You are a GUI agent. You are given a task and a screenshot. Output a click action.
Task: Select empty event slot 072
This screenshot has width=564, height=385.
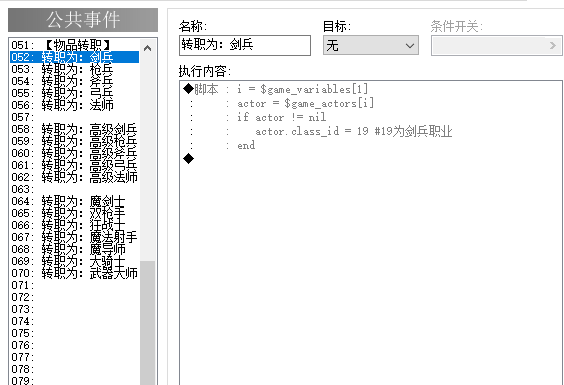(x=74, y=297)
